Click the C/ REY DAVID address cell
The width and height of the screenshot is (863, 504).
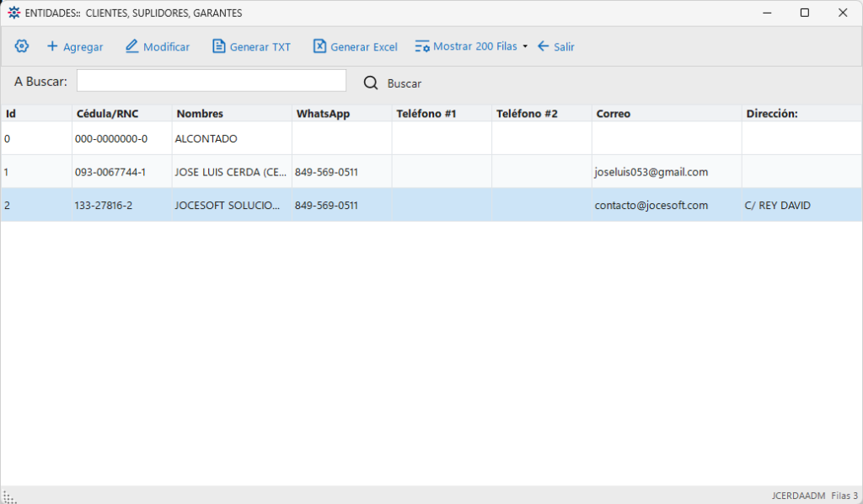[x=802, y=206]
